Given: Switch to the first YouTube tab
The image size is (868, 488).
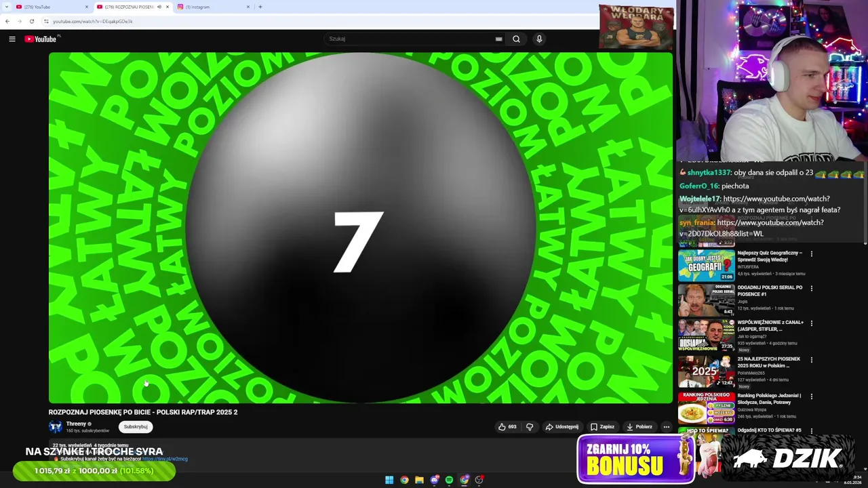Looking at the screenshot, I should (x=51, y=7).
